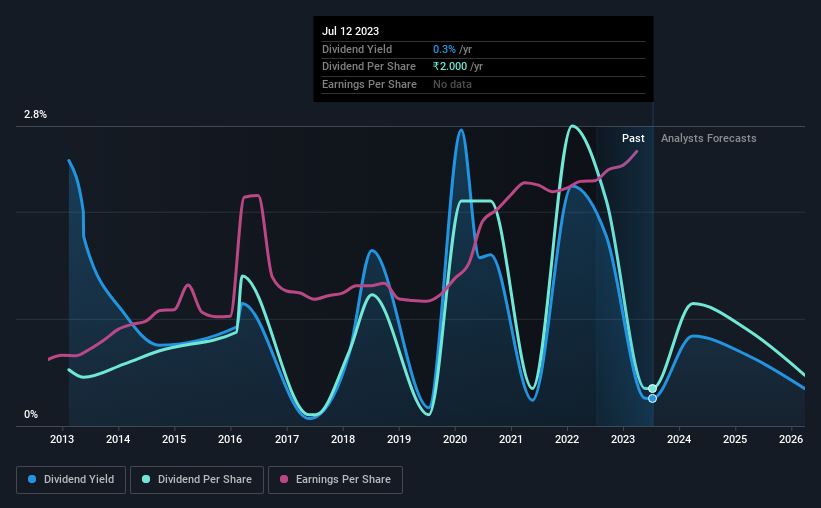Click the 2020 x-axis label
Viewport: 821px width, 508px height.
pos(455,439)
